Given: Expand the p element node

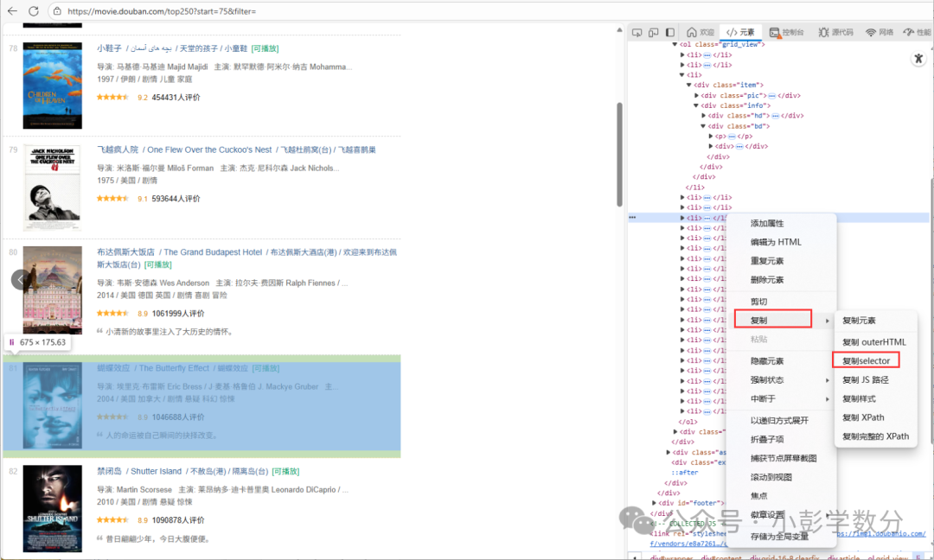Looking at the screenshot, I should tap(711, 137).
